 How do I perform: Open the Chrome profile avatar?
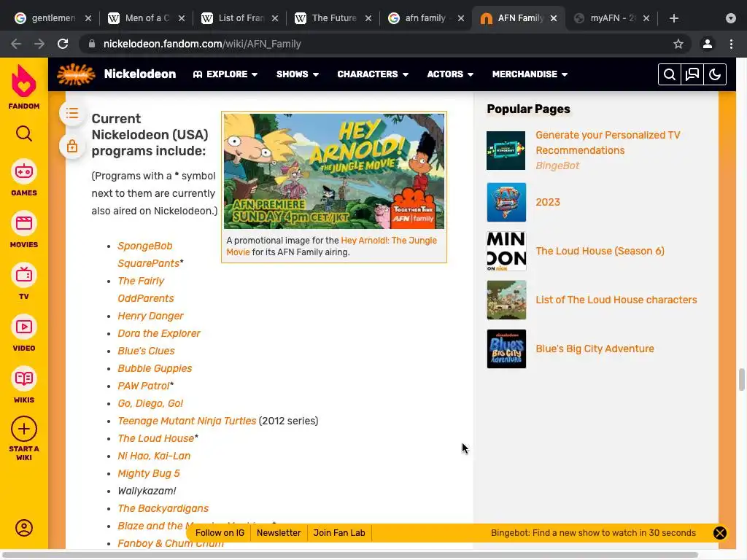(708, 44)
